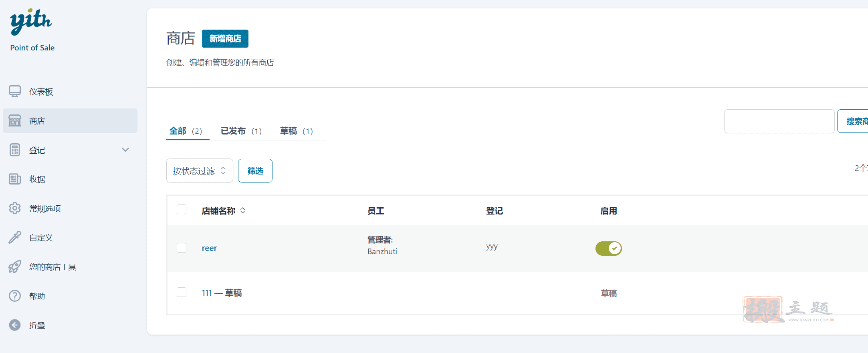Viewport: 868px width, 353px height.
Task: Focus the store search input field
Action: (779, 121)
